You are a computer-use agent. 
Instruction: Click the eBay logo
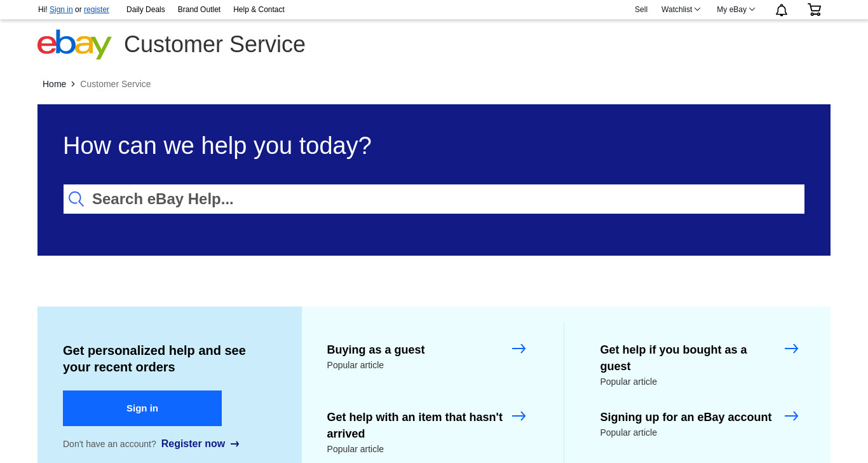click(74, 44)
